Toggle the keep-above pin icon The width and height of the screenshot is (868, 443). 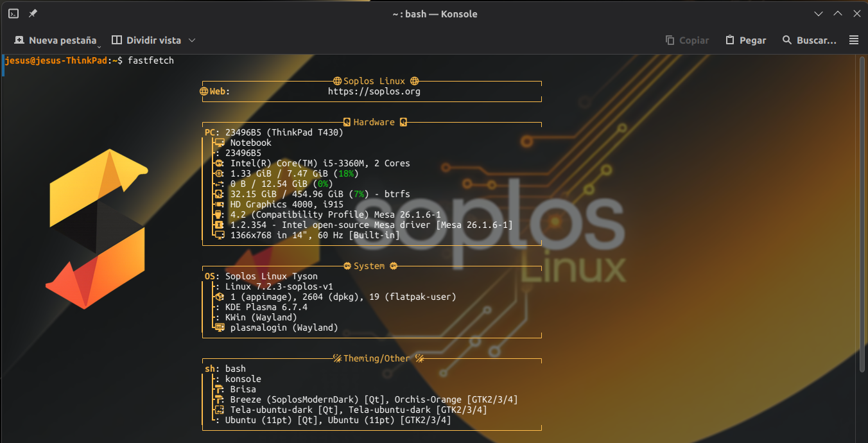(33, 13)
